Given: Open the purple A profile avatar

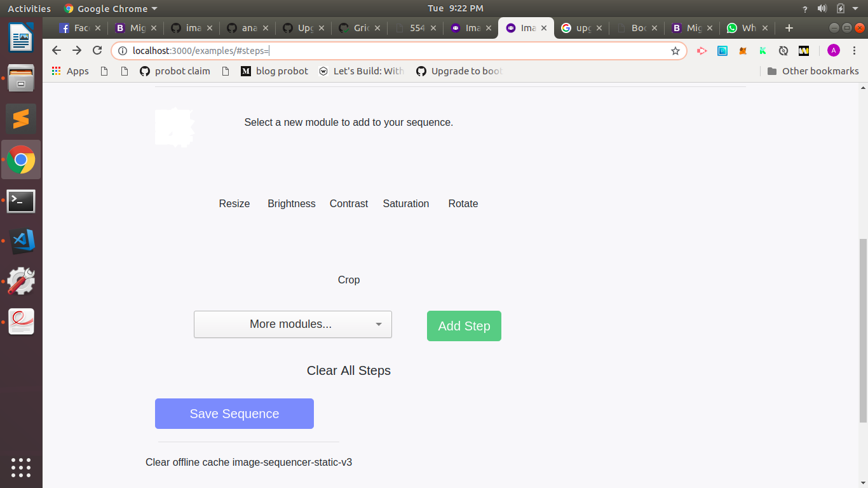Looking at the screenshot, I should [834, 51].
